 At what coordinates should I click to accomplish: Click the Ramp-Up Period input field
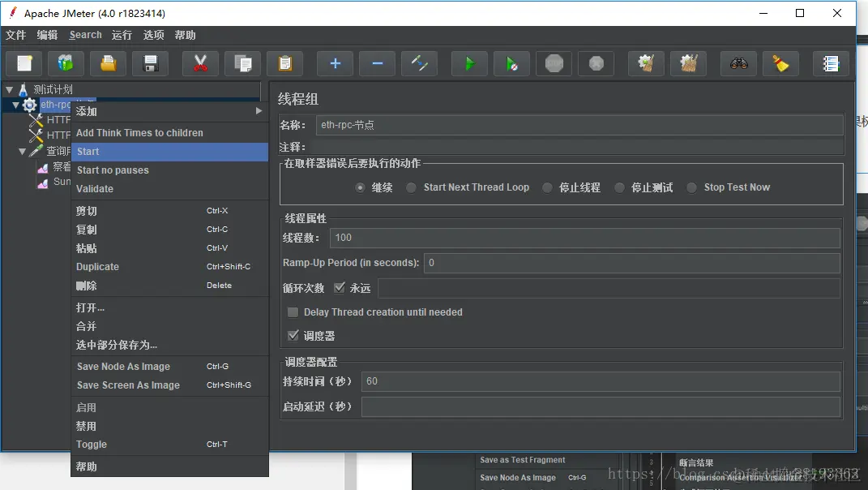click(631, 263)
